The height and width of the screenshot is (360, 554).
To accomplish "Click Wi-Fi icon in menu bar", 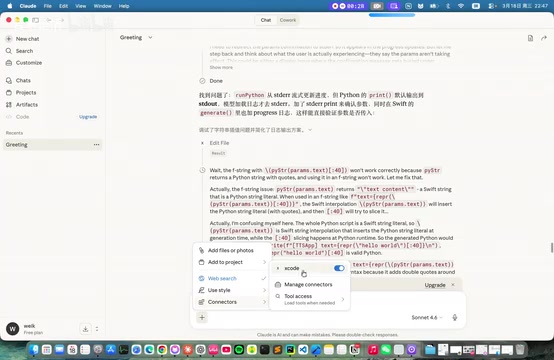I will (x=461, y=6).
